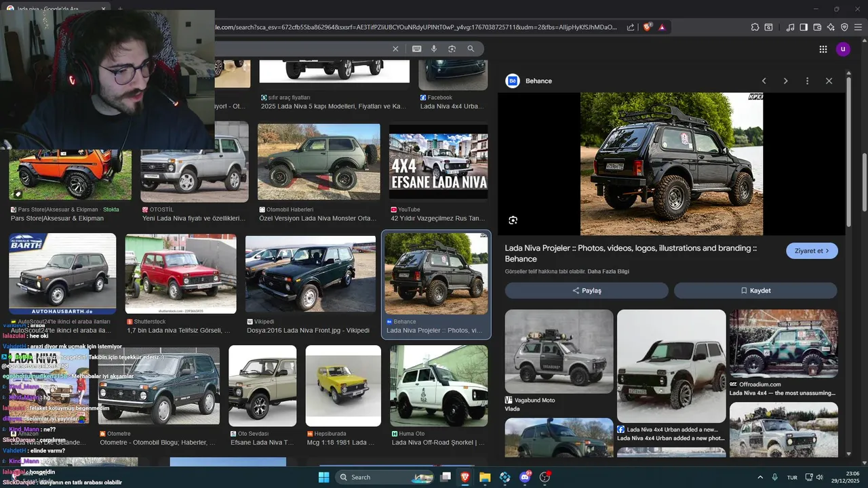This screenshot has width=868, height=488.
Task: Open Lada Niva 4x4 Urban related image
Action: point(671,366)
